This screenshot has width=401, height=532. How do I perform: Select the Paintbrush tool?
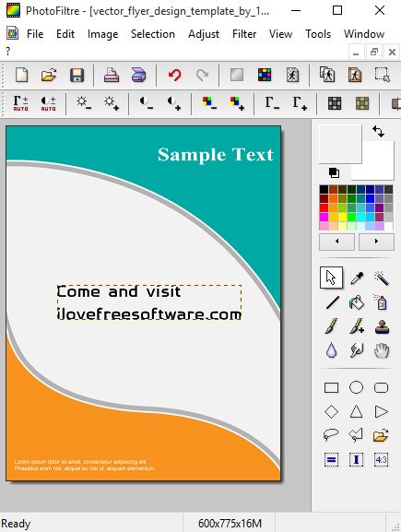[332, 326]
